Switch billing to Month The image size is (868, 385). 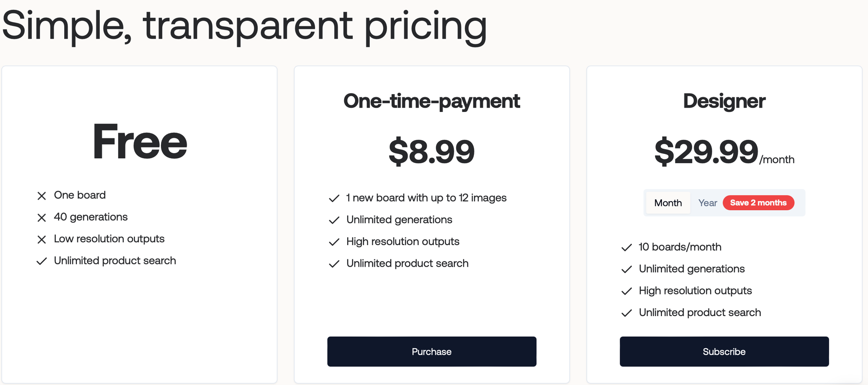point(668,203)
